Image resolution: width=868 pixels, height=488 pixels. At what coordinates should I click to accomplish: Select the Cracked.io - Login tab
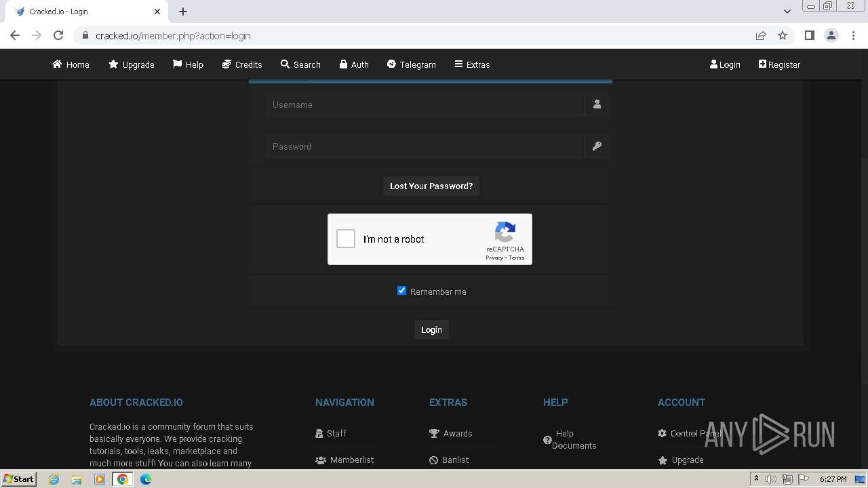88,12
